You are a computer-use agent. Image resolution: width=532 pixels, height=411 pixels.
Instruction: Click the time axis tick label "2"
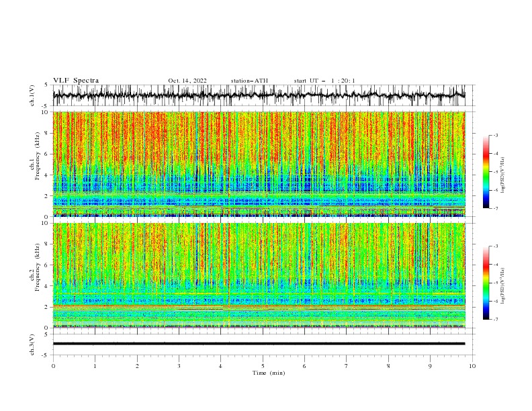coord(137,366)
